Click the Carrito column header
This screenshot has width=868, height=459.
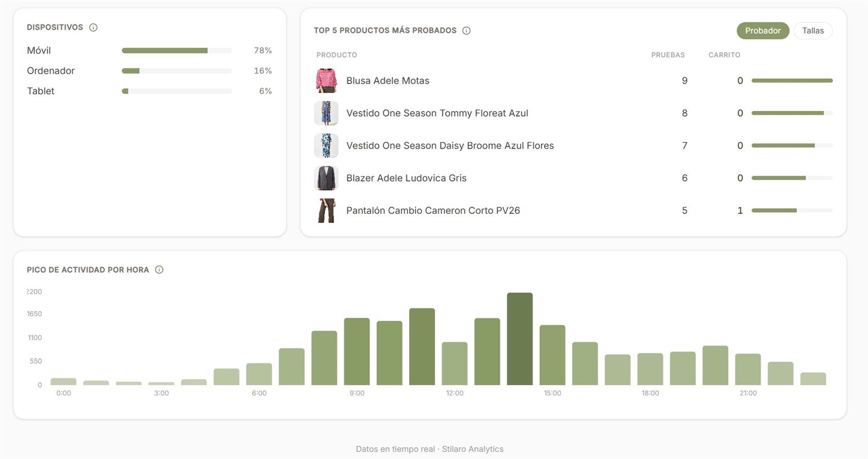[724, 55]
